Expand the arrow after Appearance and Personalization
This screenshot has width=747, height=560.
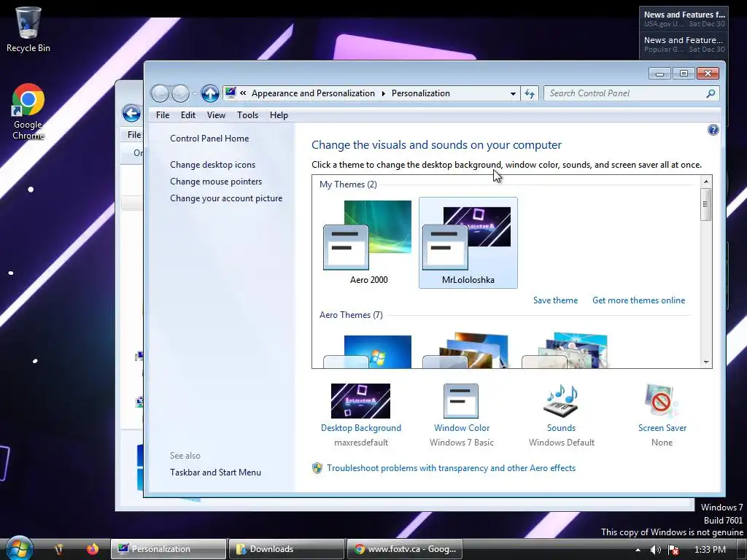coord(383,93)
